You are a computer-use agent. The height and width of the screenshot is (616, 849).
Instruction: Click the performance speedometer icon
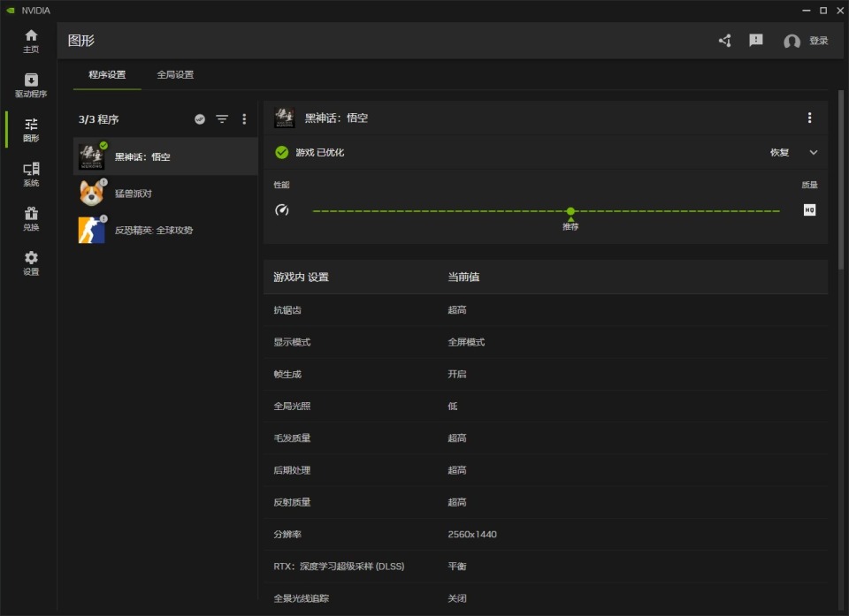282,210
